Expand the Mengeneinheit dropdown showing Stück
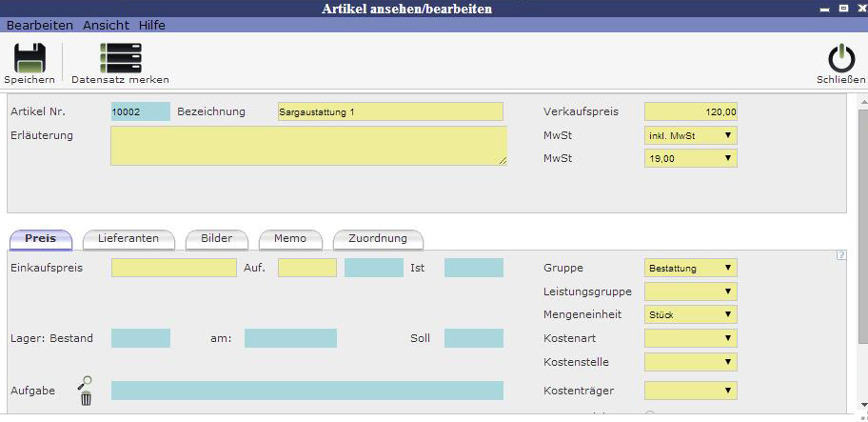This screenshot has width=868, height=422. [690, 313]
